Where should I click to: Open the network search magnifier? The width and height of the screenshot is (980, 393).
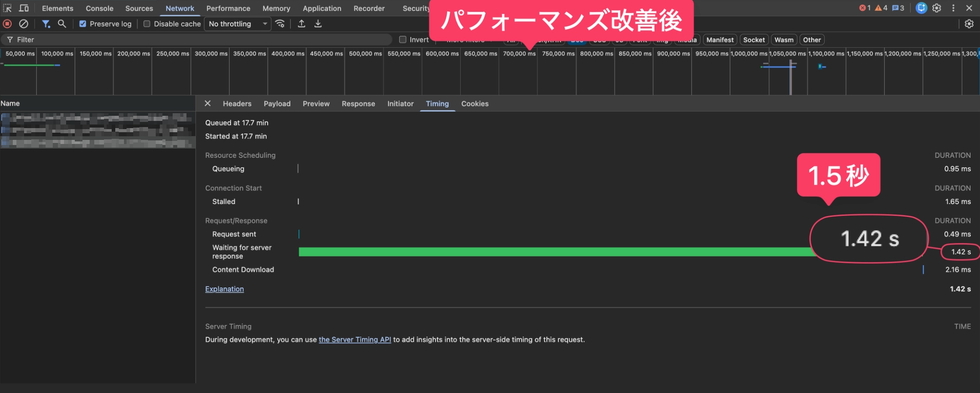click(62, 24)
